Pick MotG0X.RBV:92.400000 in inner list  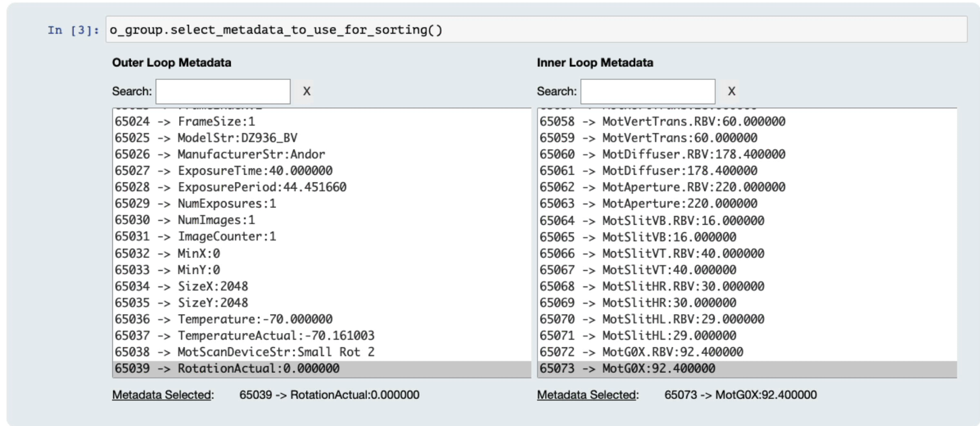tap(672, 352)
